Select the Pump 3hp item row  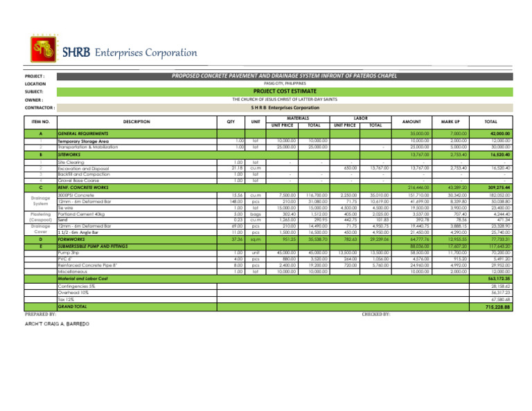pyautogui.click(x=268, y=253)
